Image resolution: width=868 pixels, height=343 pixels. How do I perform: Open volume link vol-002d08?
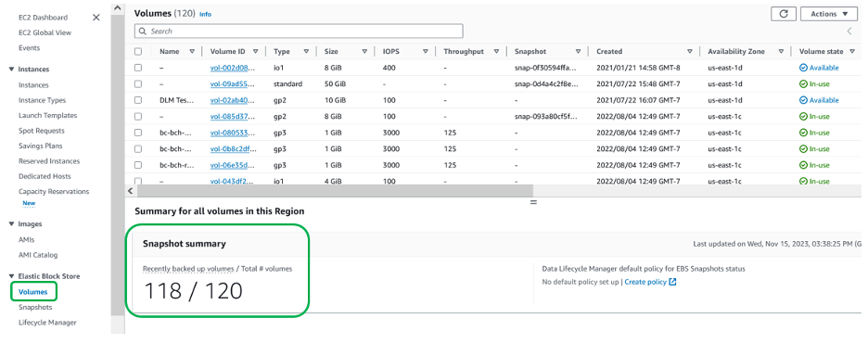[x=233, y=68]
